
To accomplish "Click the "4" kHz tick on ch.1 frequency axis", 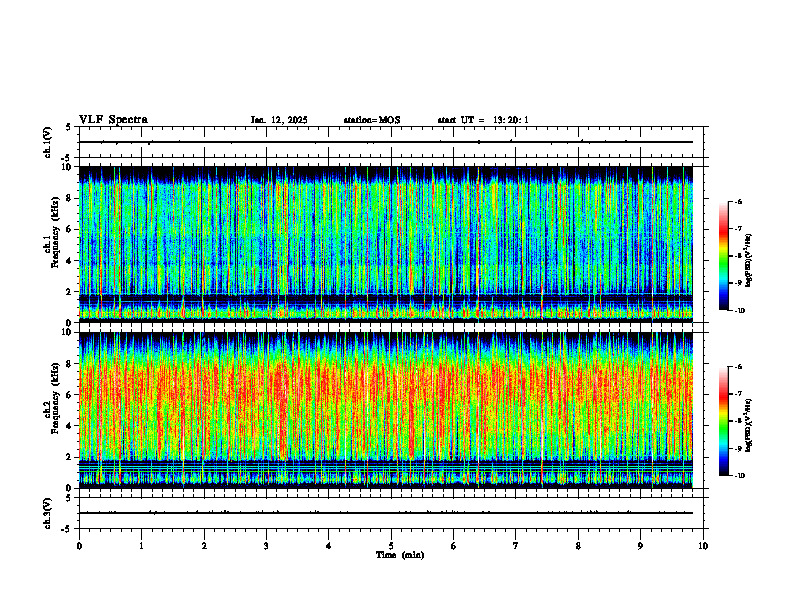I will pos(69,261).
